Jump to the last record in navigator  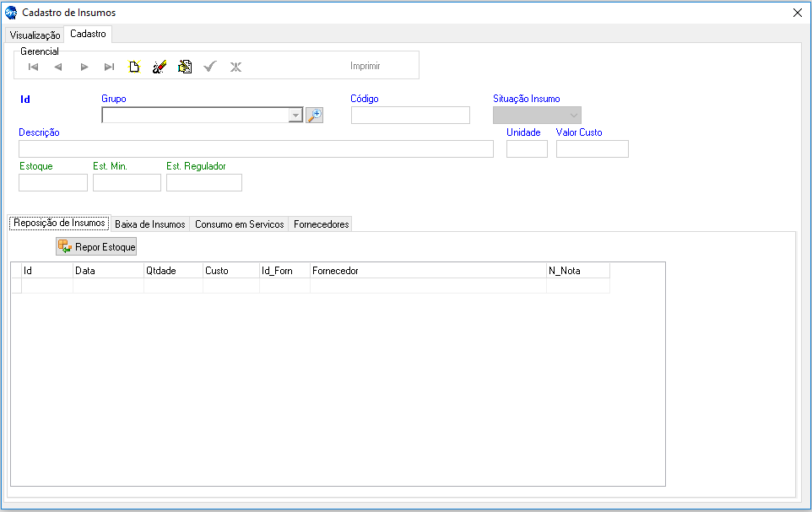point(109,67)
